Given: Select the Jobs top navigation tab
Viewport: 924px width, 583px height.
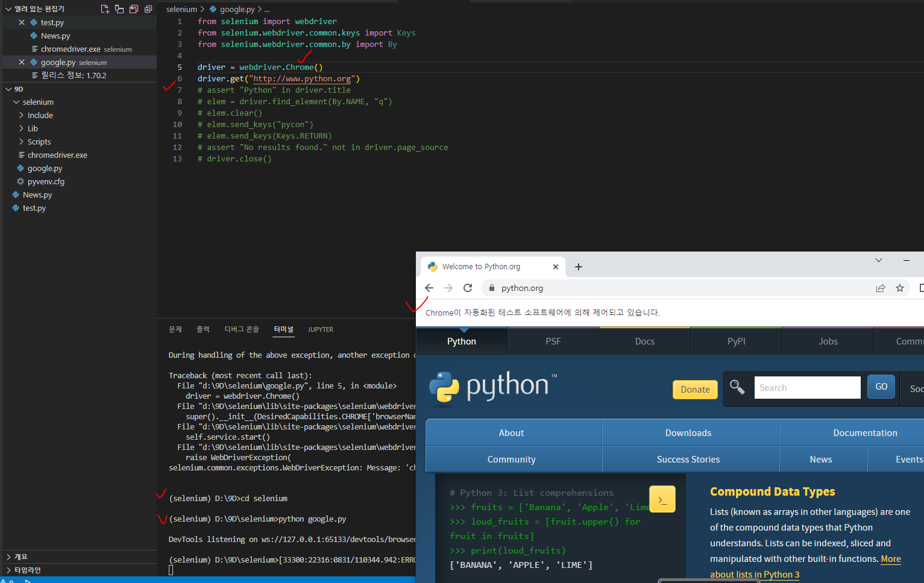Looking at the screenshot, I should [828, 341].
